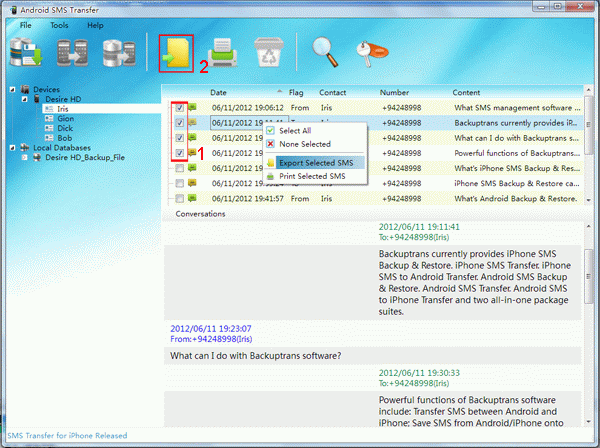This screenshot has width=600, height=448.
Task: Click the yellow Export SMS file icon
Action: pos(176,53)
